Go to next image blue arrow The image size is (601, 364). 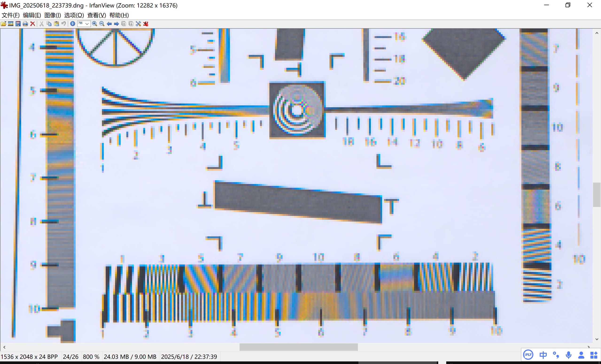point(116,24)
